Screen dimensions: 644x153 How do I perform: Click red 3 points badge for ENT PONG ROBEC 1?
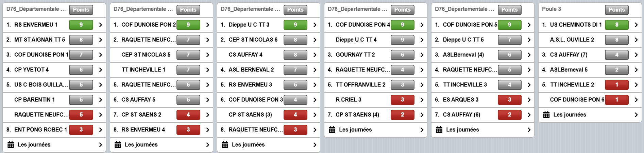coord(81,130)
